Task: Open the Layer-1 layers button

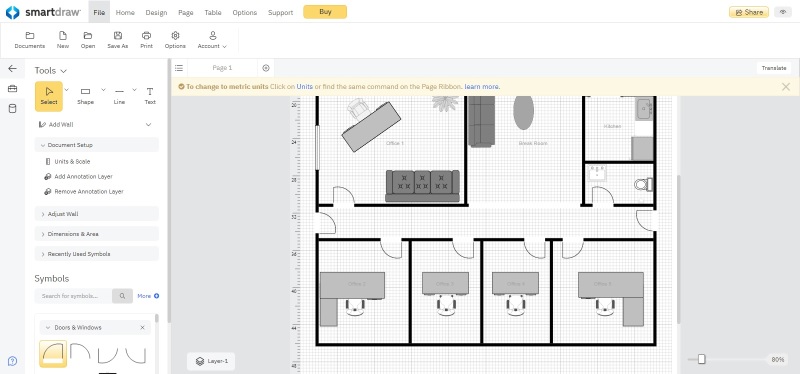Action: pos(211,361)
